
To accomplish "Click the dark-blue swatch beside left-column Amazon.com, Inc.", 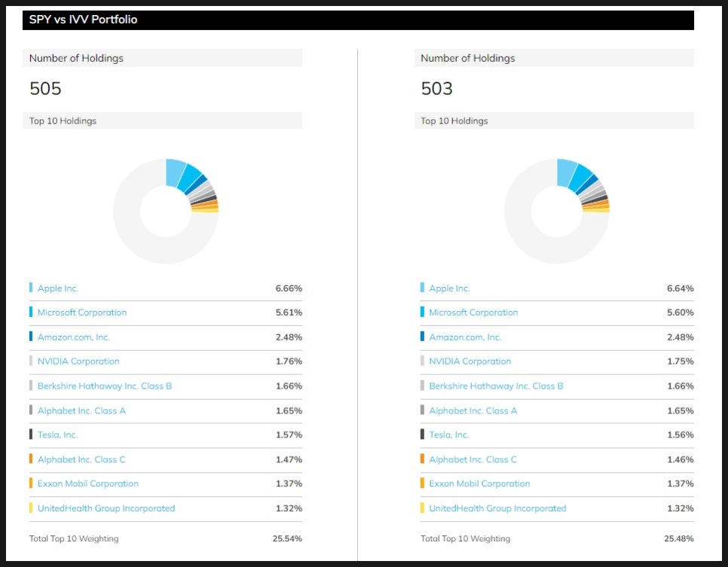I will point(31,336).
